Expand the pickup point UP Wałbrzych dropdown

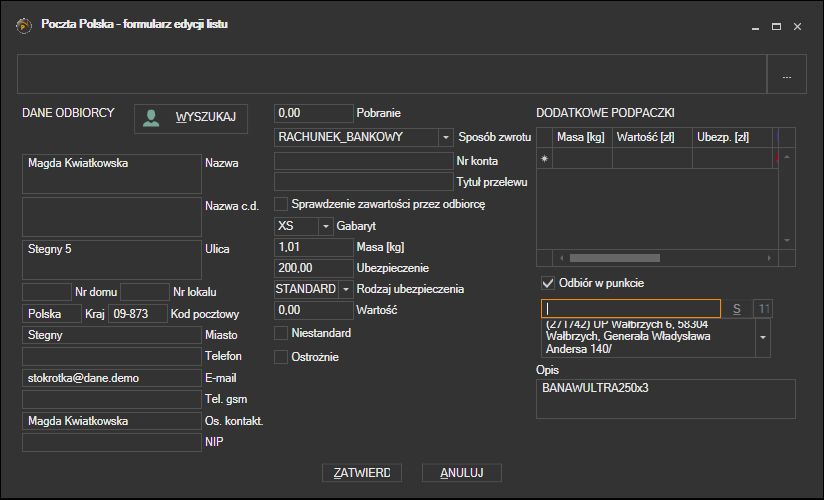(x=763, y=338)
